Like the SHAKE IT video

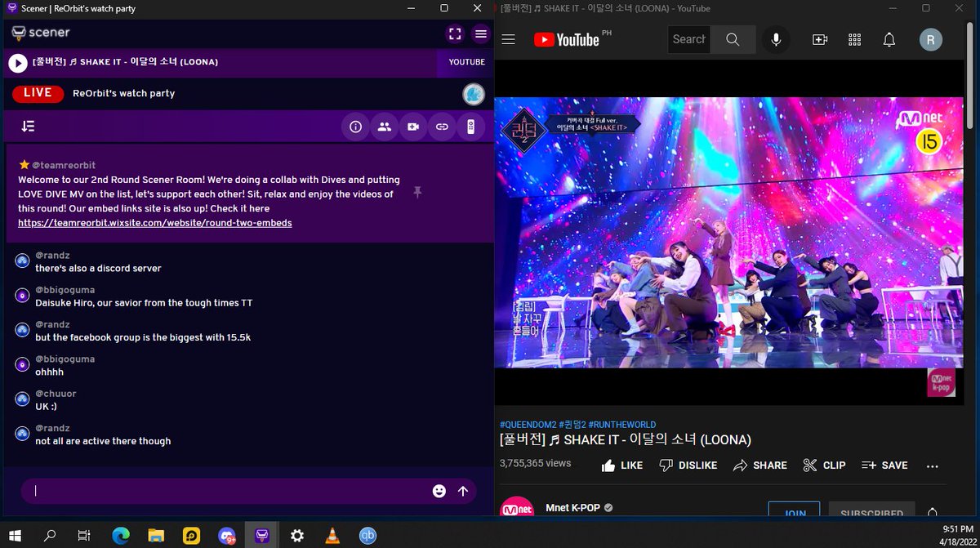[x=621, y=465]
